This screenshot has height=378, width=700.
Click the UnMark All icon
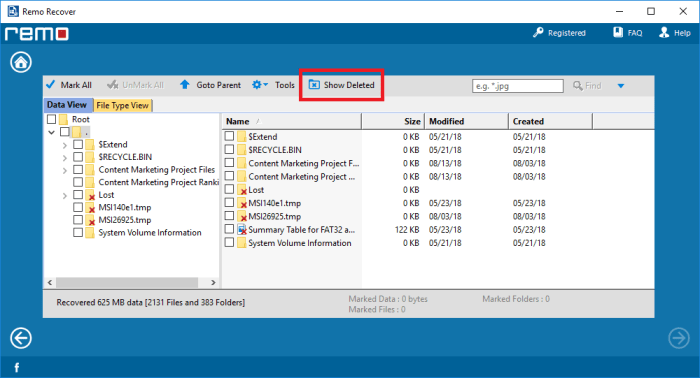pyautogui.click(x=113, y=84)
